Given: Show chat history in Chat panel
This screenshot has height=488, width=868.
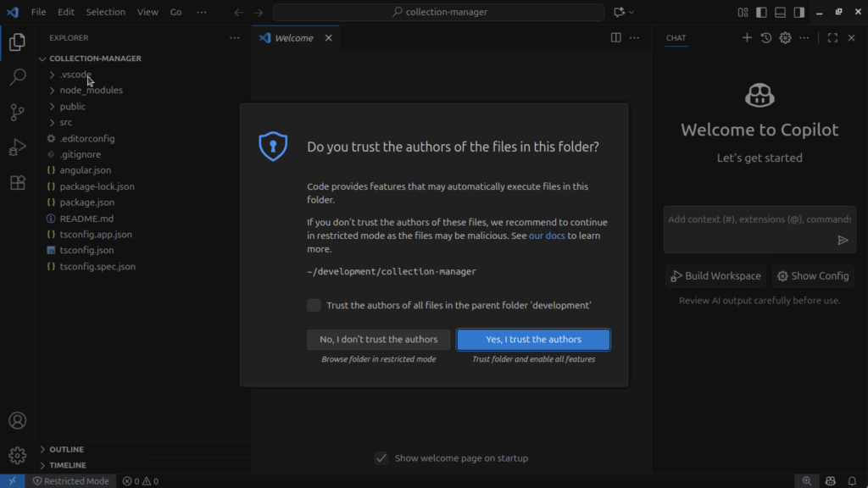Looking at the screenshot, I should [x=766, y=38].
